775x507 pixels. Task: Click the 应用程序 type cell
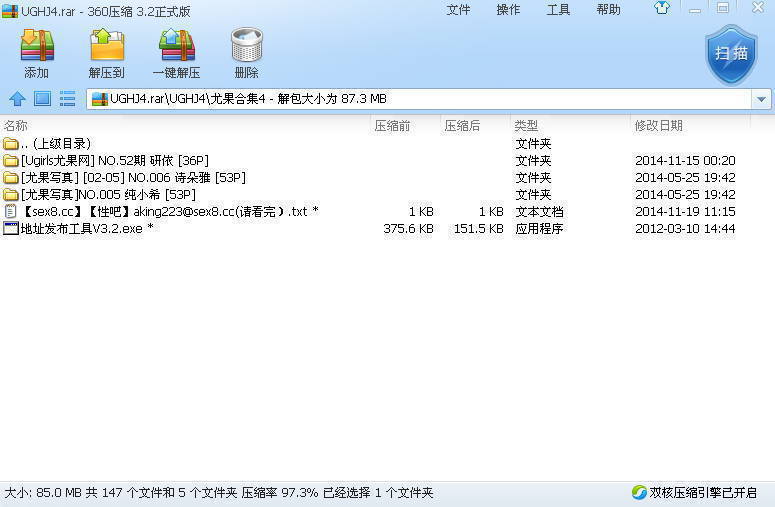tap(539, 228)
